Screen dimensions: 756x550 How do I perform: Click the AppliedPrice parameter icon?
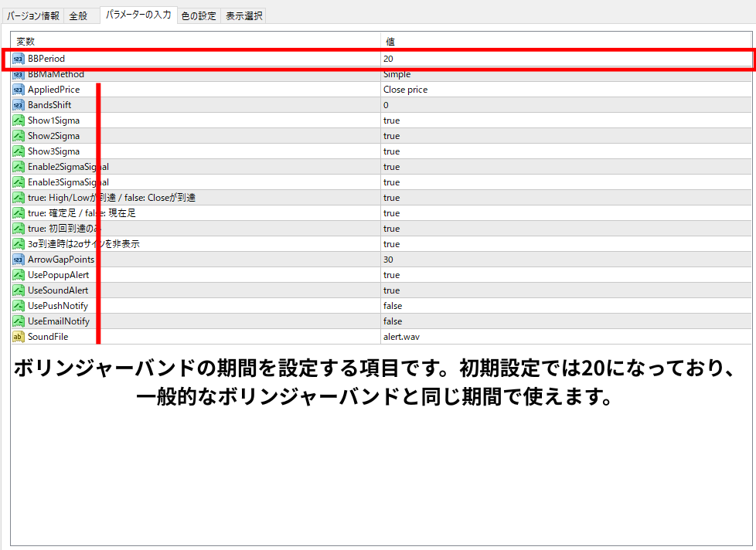[19, 90]
